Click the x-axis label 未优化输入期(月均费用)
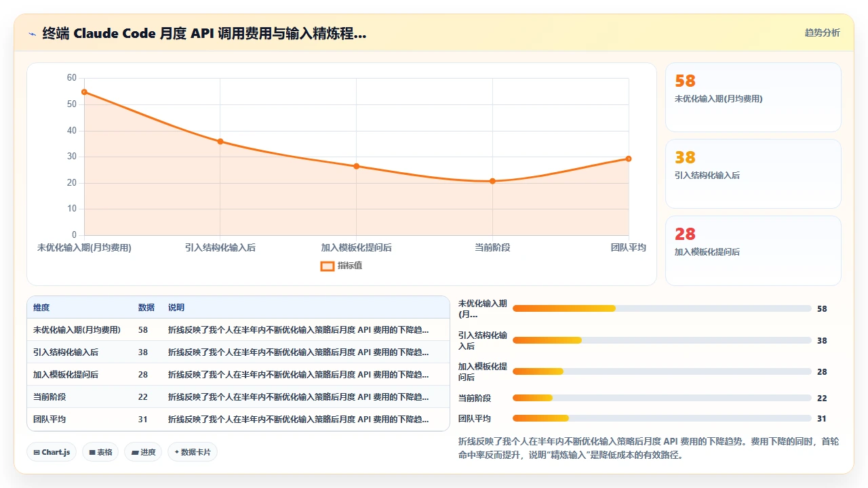The height and width of the screenshot is (488, 868). 84,248
